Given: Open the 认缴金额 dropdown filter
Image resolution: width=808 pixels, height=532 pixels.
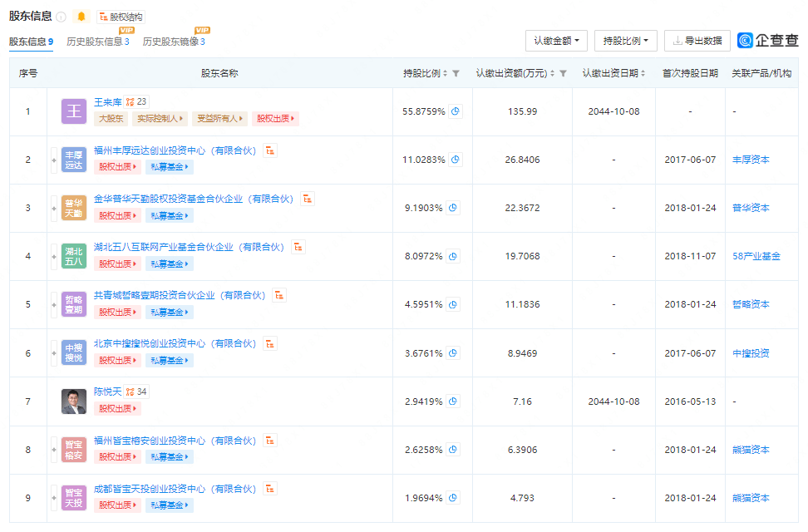Looking at the screenshot, I should tap(556, 41).
